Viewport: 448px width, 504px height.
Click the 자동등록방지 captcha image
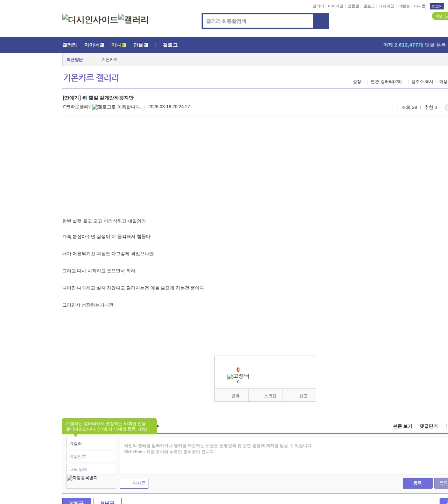coord(82,478)
